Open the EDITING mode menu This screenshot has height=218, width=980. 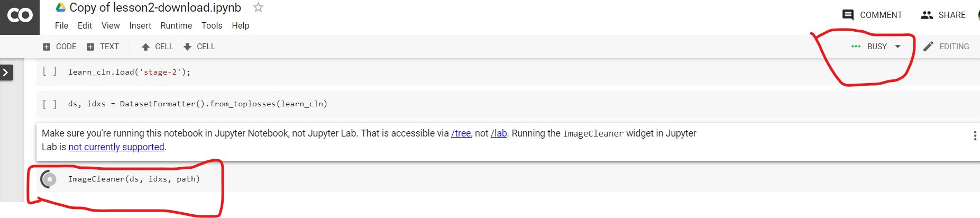point(946,47)
